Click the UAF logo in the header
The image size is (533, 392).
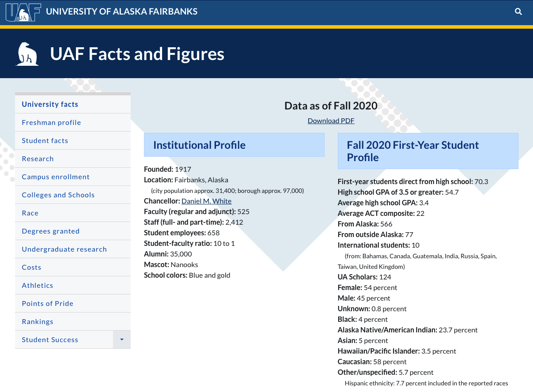tap(23, 12)
